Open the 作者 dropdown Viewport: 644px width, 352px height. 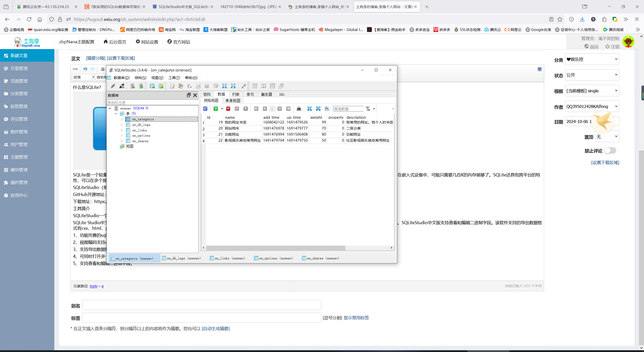[x=592, y=106]
